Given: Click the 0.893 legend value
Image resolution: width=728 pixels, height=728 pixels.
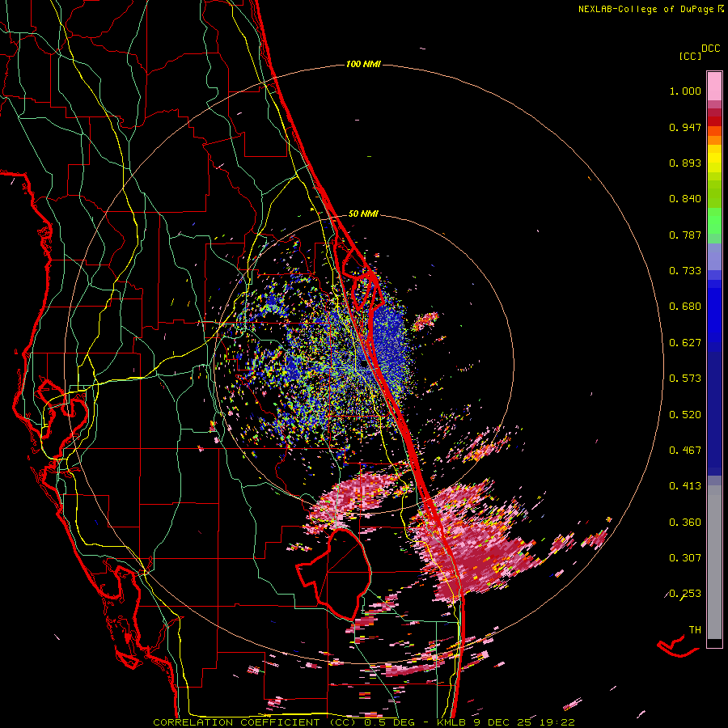Looking at the screenshot, I should pos(685,163).
